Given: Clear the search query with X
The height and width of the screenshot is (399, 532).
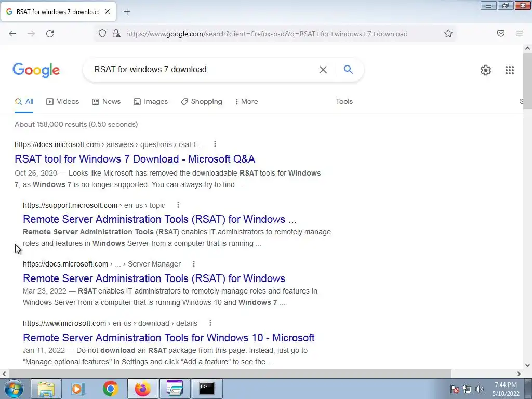Looking at the screenshot, I should click(323, 70).
